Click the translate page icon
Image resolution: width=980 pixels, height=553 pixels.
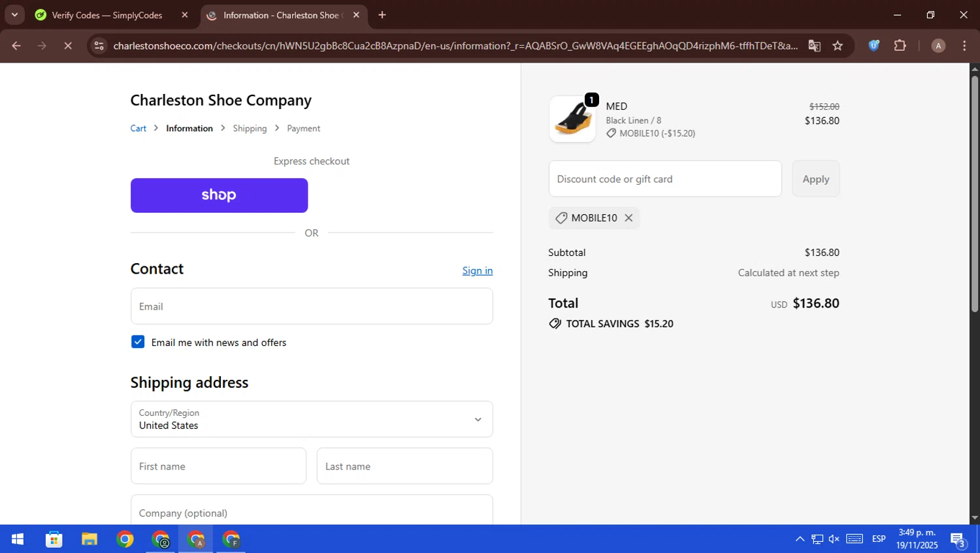(x=814, y=46)
